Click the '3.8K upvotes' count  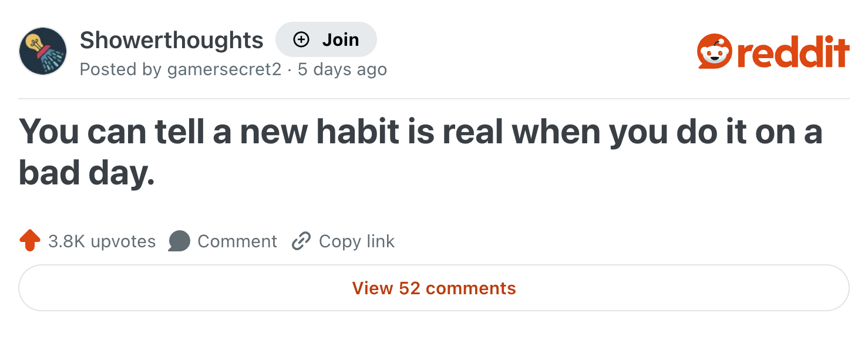tap(102, 241)
